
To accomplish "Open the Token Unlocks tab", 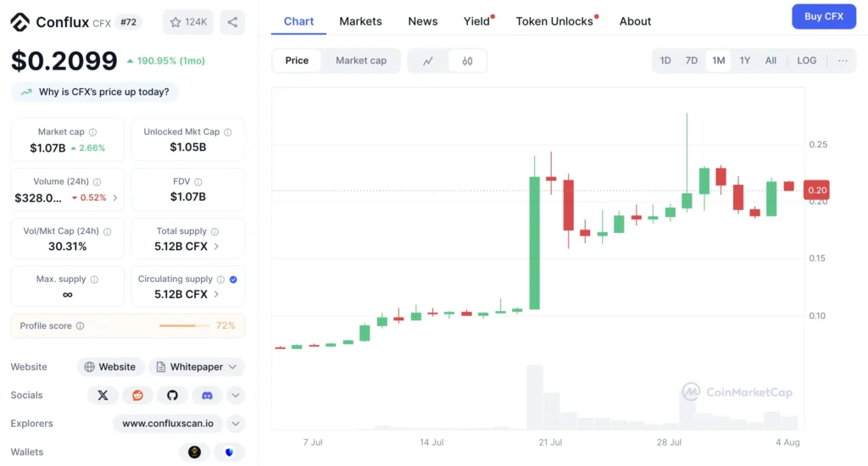I will [x=554, y=21].
